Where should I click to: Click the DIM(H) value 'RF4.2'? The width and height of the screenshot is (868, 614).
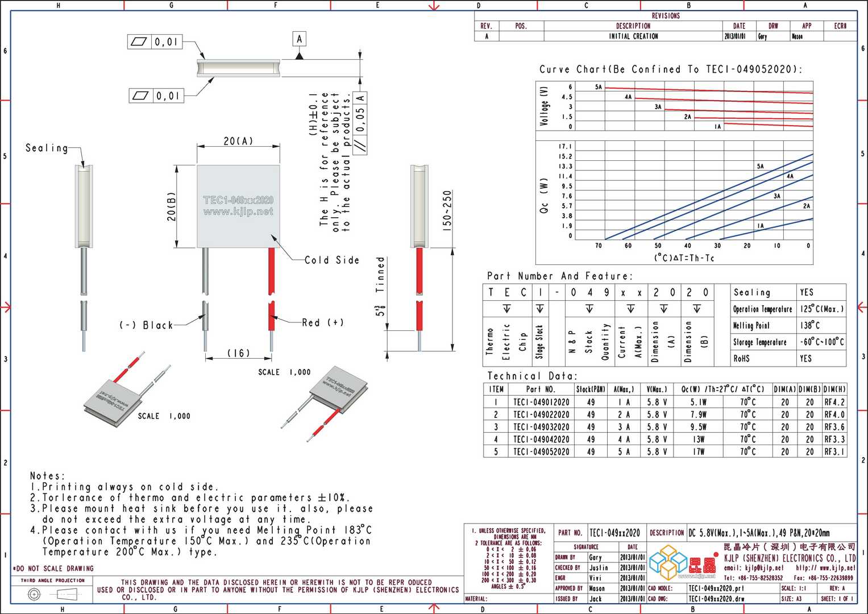(x=834, y=402)
